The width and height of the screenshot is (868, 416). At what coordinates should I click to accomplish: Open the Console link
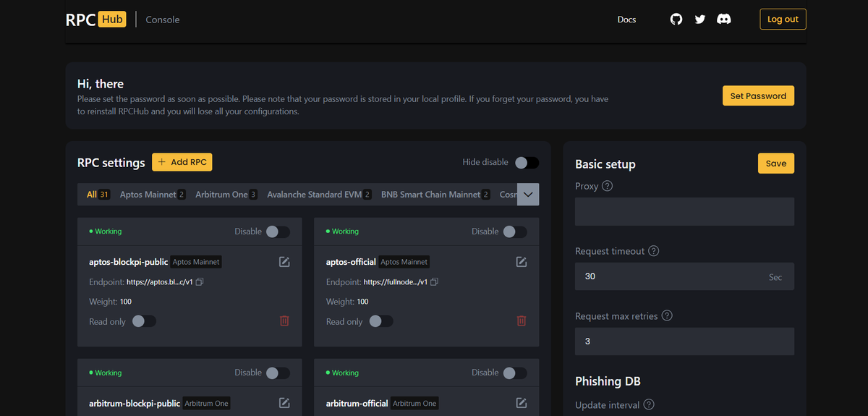point(163,20)
